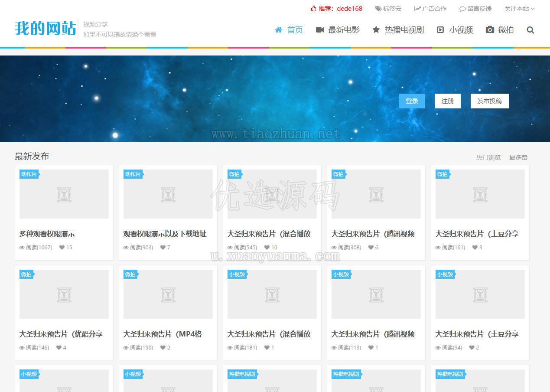Click the eye icon beside 阅读(146)
Image resolution: width=550 pixels, height=392 pixels.
[x=22, y=348]
